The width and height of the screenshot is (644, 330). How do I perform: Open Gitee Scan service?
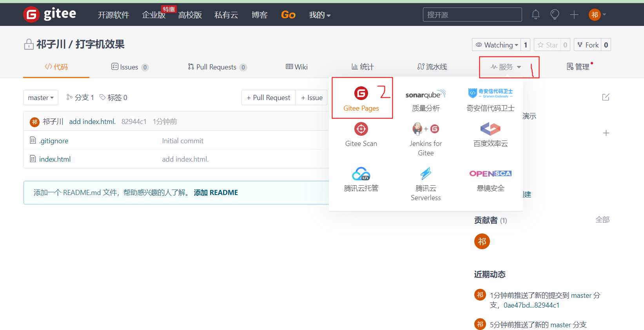(x=361, y=135)
